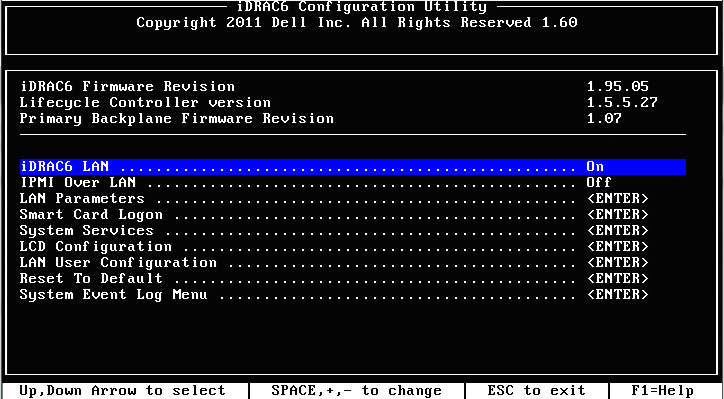The image size is (724, 399).
Task: Click <ENTER> beside Smart Card Logon
Action: pos(618,215)
